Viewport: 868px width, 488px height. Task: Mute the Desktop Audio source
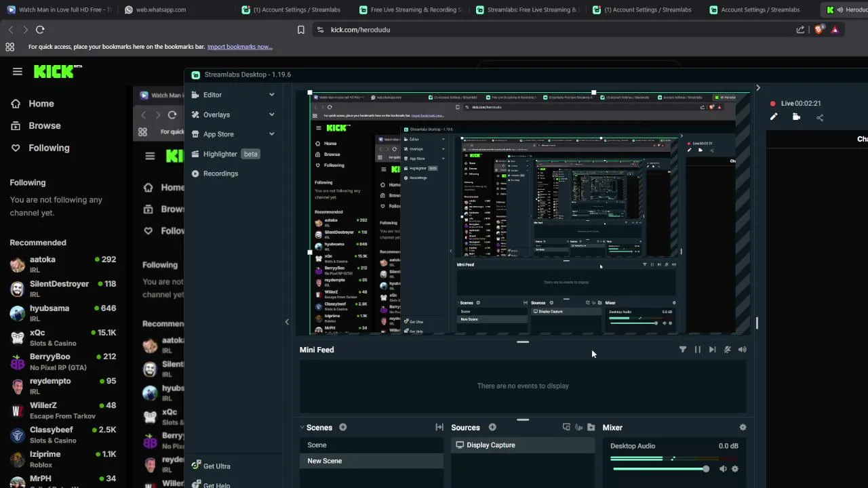click(x=723, y=469)
